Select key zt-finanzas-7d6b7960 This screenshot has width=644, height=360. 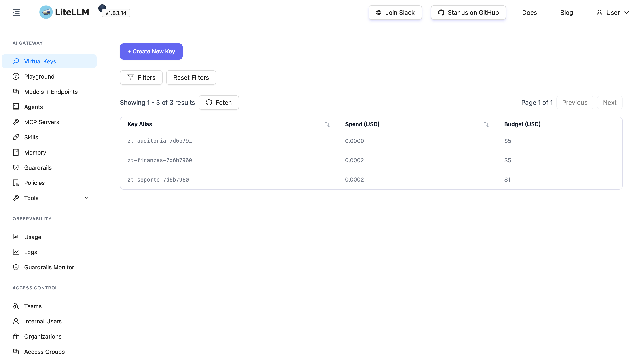[x=160, y=160]
